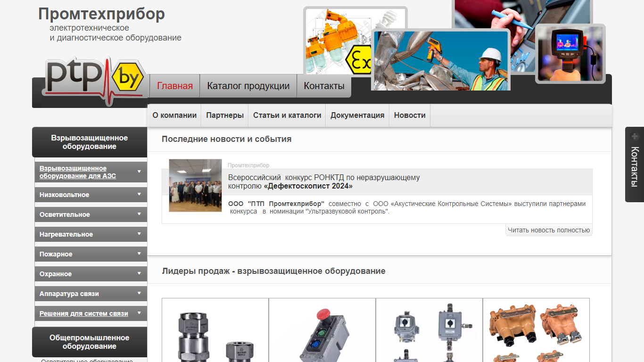Viewport: 644px width, 362px height.
Task: Open the side Контакты vertical panel label
Action: [635, 167]
